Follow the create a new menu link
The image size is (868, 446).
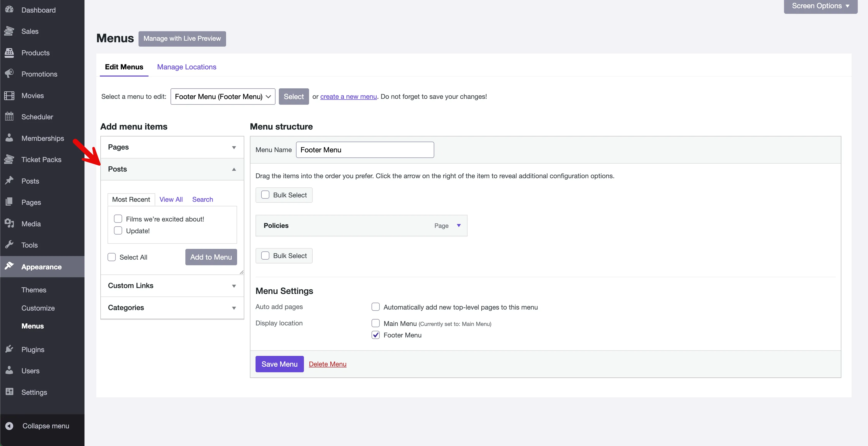pos(348,97)
